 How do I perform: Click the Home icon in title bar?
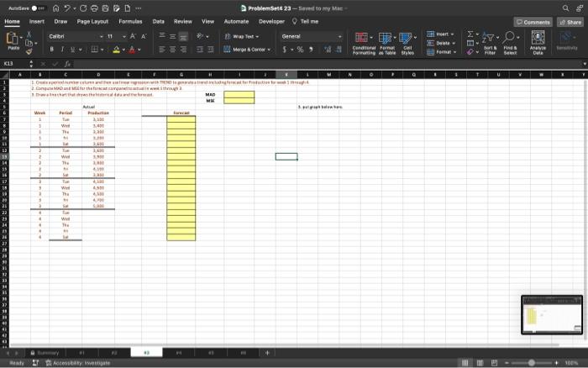(56, 8)
